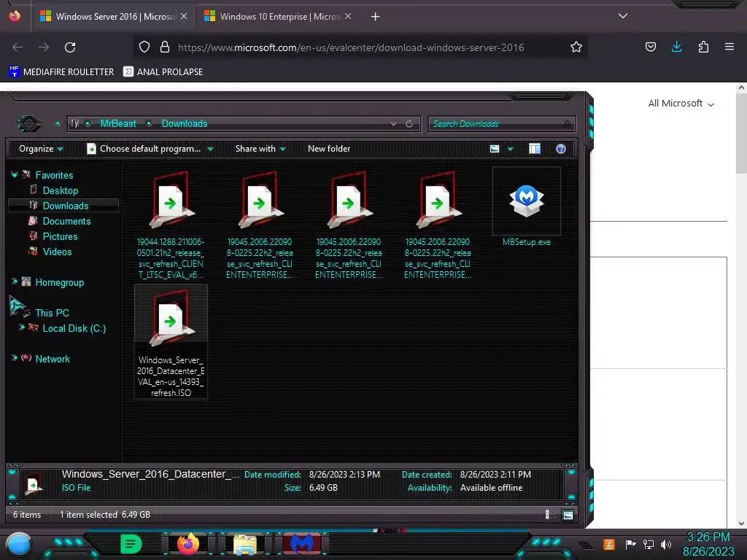Select Network in navigation pane
Screen dimensions: 747x560
[x=53, y=359]
